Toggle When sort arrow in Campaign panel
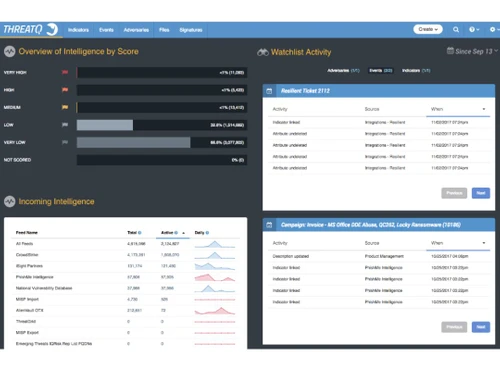 coord(484,243)
